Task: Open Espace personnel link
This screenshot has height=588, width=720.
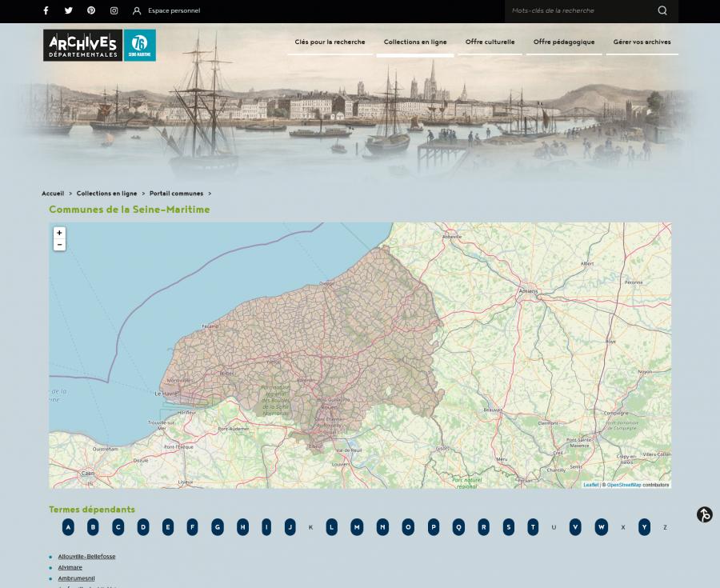Action: coord(174,10)
